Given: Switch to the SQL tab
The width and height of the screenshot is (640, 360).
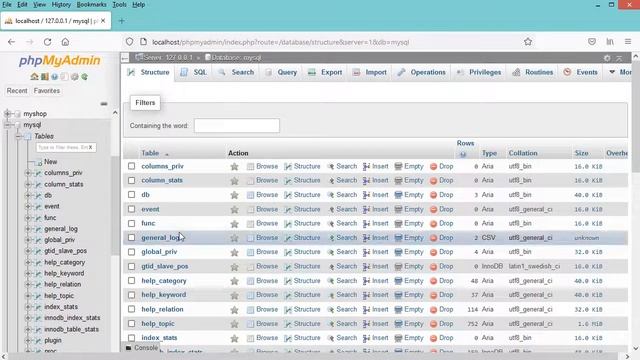Looking at the screenshot, I should (x=194, y=72).
